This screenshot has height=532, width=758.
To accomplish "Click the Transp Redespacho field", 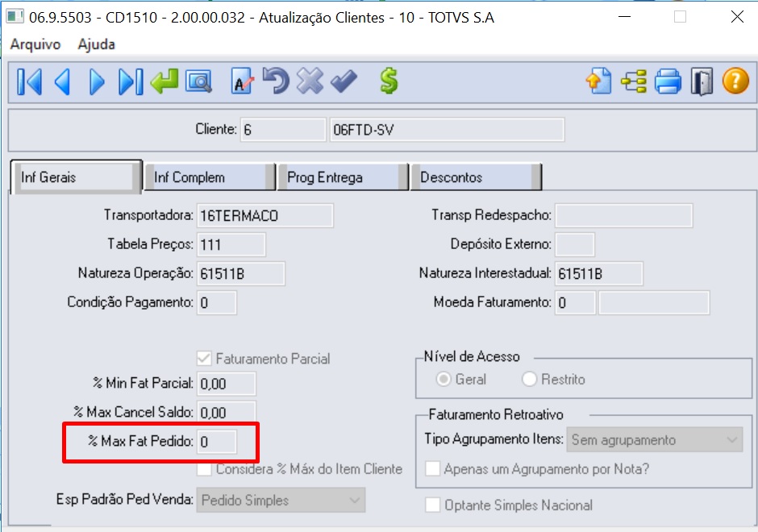I will coord(623,215).
